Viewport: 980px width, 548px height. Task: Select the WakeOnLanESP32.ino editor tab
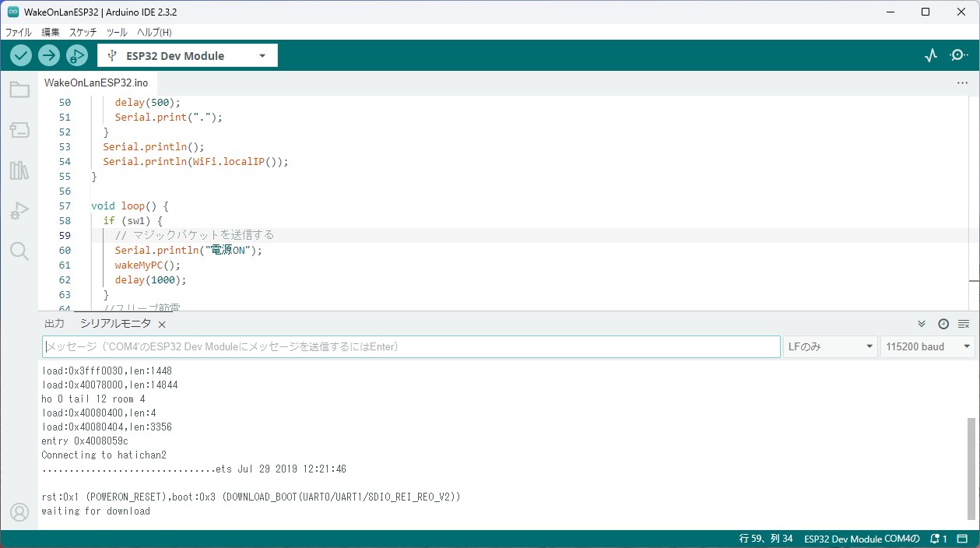tap(96, 83)
